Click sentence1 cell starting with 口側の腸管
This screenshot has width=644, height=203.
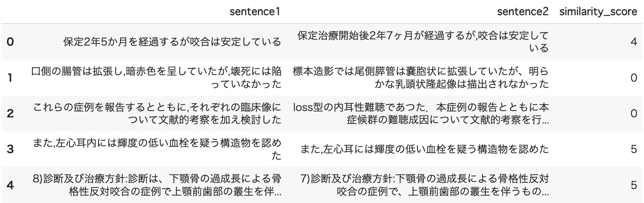[156, 78]
